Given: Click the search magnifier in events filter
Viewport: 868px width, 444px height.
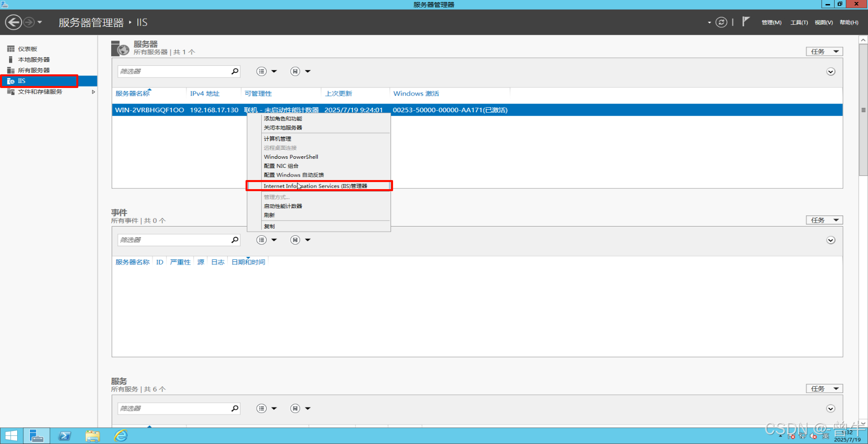Looking at the screenshot, I should click(235, 240).
